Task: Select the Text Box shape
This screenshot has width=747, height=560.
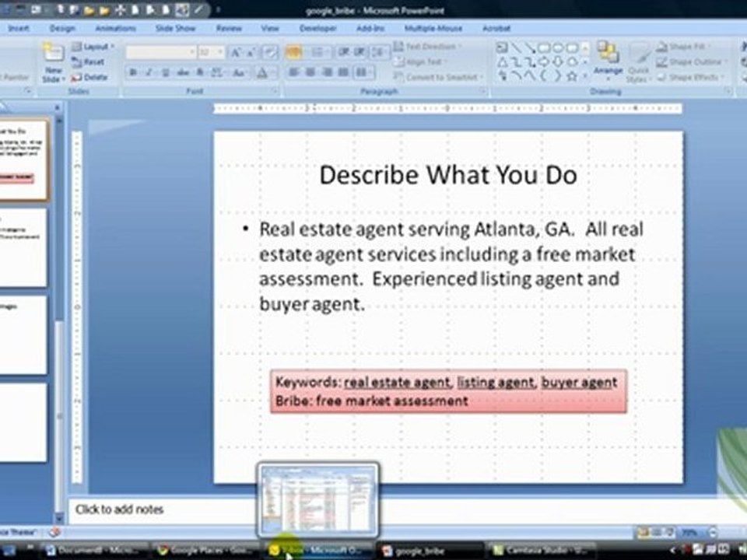Action: (x=502, y=47)
